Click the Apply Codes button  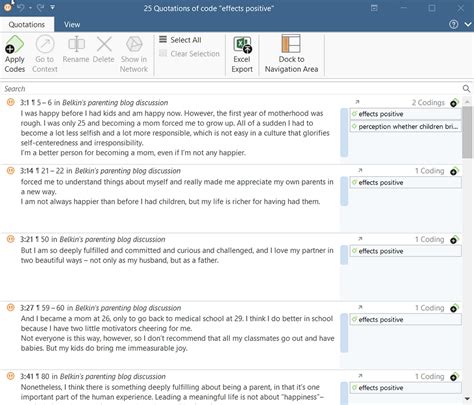(15, 54)
